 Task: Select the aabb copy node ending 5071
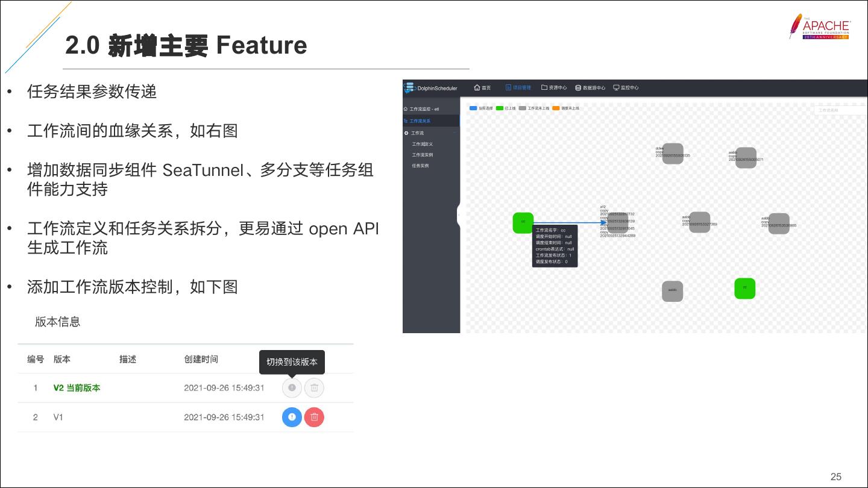[x=746, y=158]
